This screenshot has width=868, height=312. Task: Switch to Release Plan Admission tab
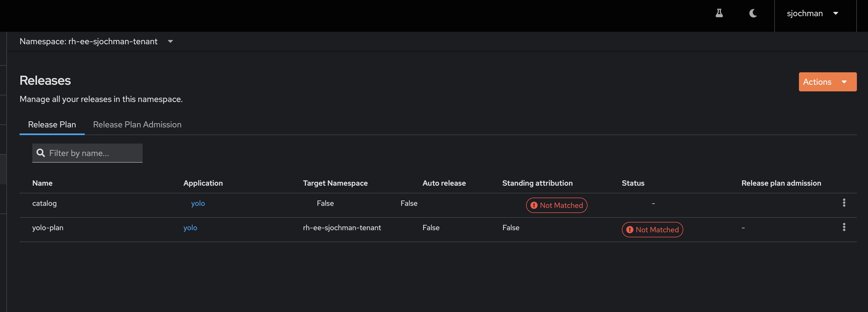pyautogui.click(x=137, y=124)
